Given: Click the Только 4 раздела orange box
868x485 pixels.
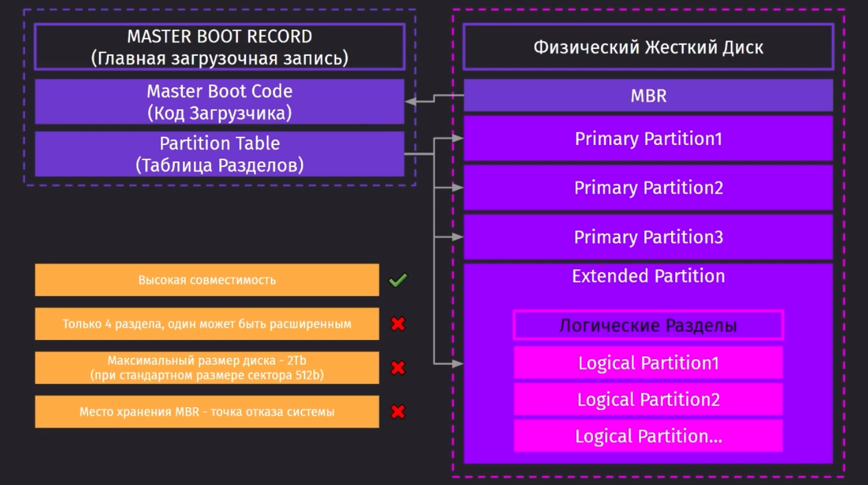Looking at the screenshot, I should (x=207, y=324).
